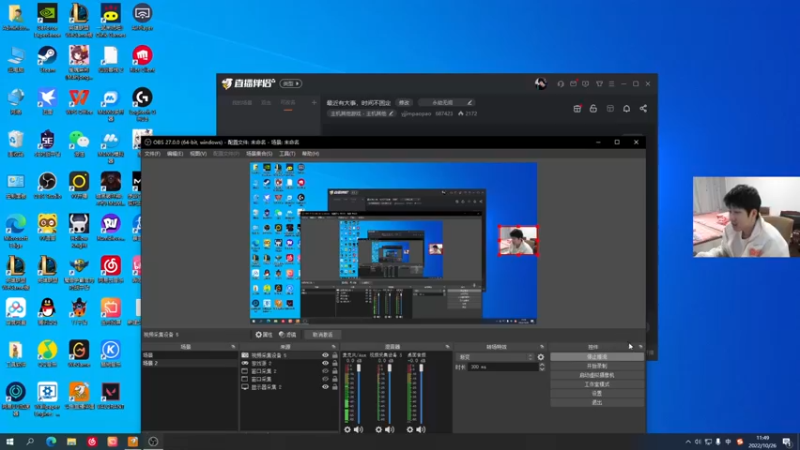Screen dimensions: 800x450
Task: Open the QQ penguin desktop shortcut
Action: (47, 311)
